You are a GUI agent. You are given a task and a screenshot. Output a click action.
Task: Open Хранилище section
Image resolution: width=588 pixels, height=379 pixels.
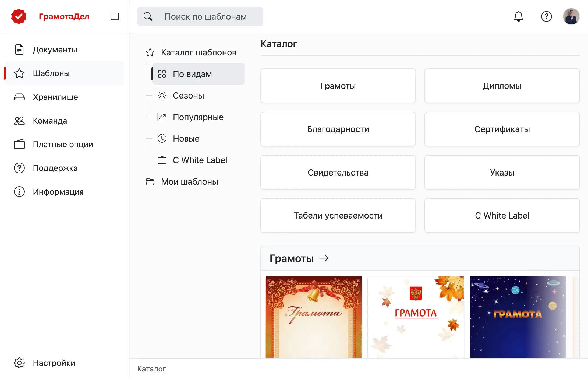(x=65, y=97)
